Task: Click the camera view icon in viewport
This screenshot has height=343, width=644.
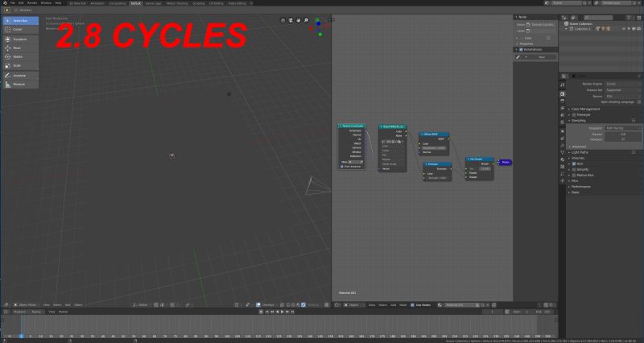Action: 291,20
